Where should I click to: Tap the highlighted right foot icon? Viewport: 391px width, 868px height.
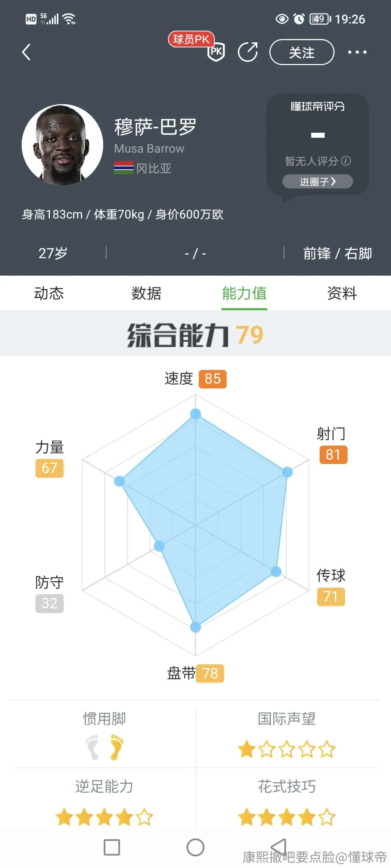tap(117, 747)
